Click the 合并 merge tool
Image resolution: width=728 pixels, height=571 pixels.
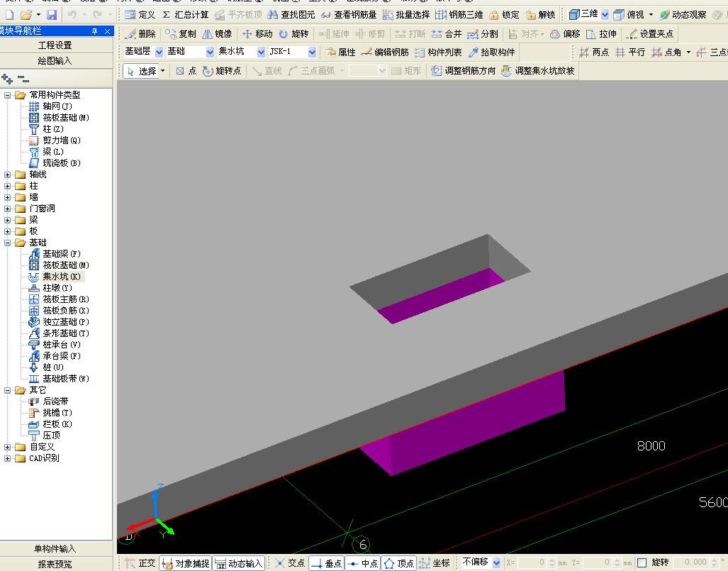(x=446, y=34)
